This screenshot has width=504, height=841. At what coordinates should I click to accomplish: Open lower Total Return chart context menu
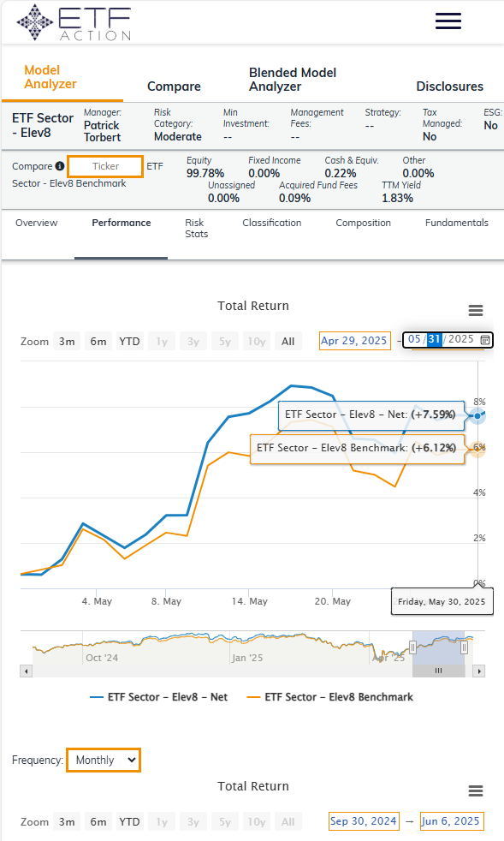(476, 790)
